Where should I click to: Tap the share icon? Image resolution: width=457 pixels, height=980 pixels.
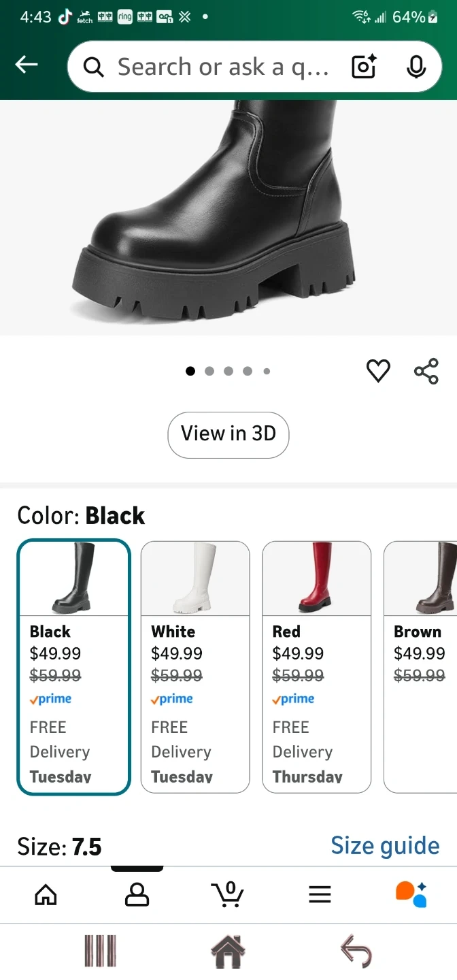pos(426,371)
